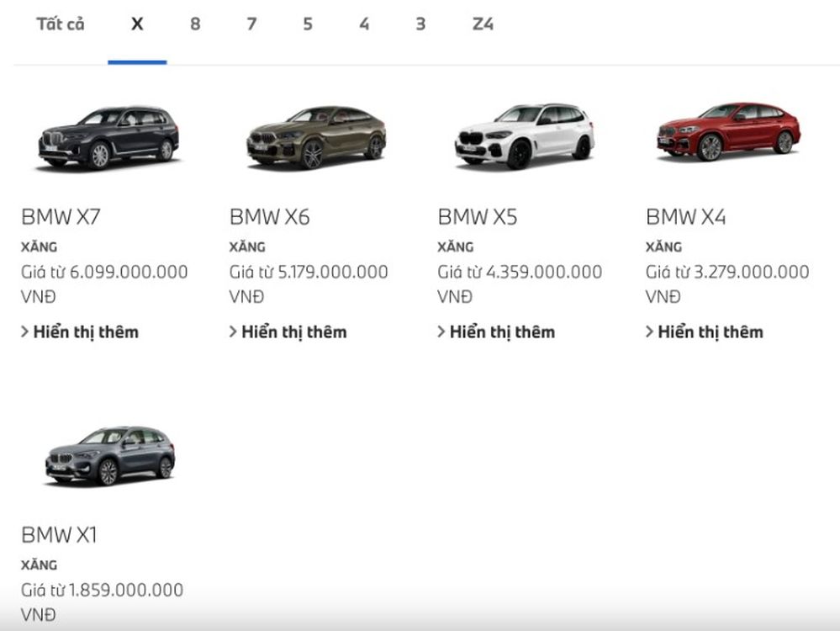
Task: Open the 7 series tab
Action: [x=251, y=24]
